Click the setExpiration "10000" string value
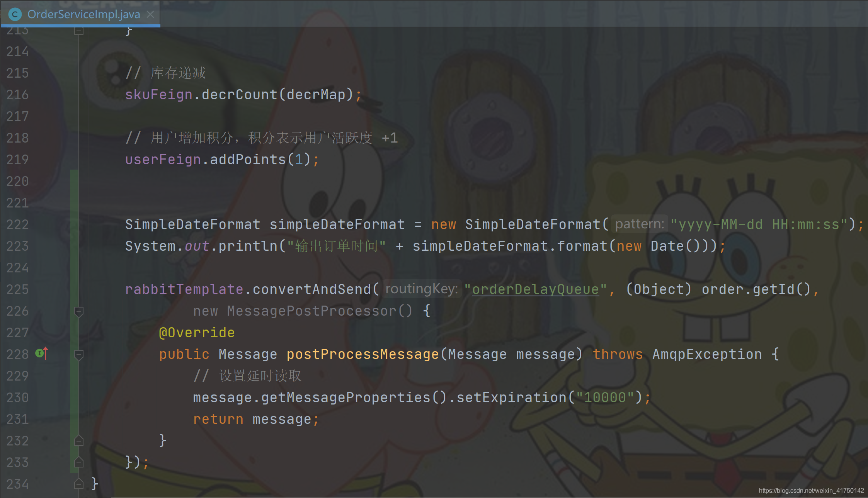 point(605,398)
